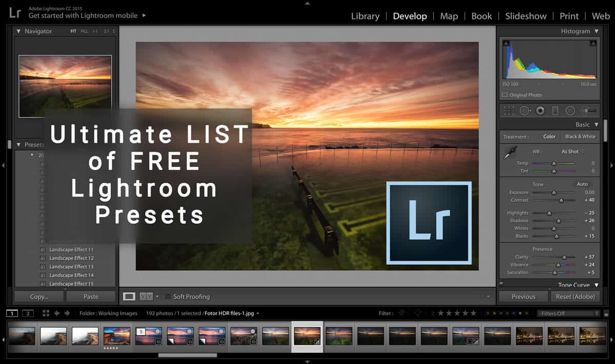Filter by flagged status icon
615x364 pixels.
pyautogui.click(x=402, y=313)
